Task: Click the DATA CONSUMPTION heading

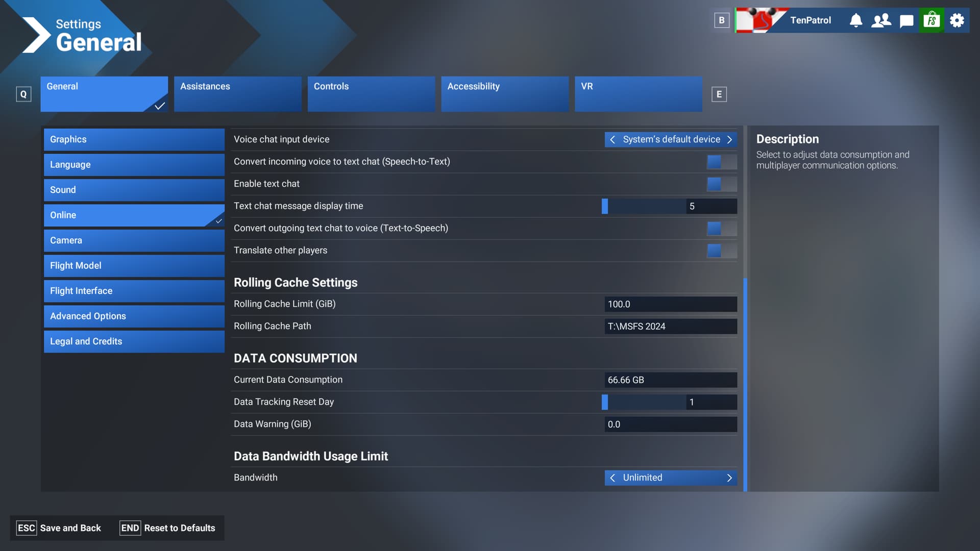Action: pos(296,358)
